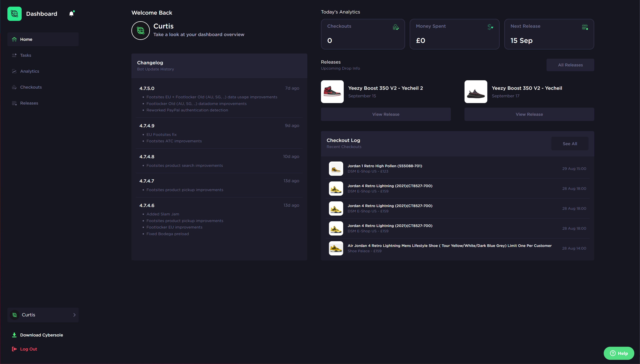Click the Tasks sidebar icon
This screenshot has height=364, width=640.
coord(14,55)
